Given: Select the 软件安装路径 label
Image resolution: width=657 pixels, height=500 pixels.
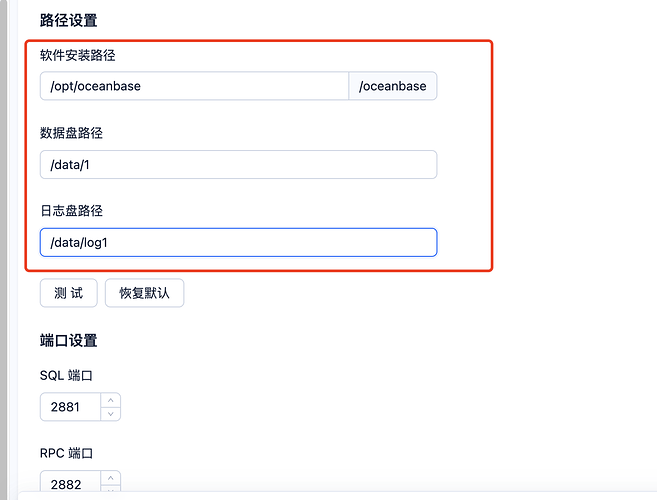Looking at the screenshot, I should pos(78,55).
